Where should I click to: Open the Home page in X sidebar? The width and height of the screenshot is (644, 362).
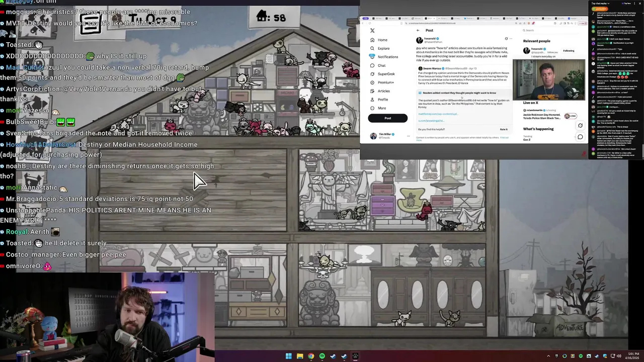point(378,40)
